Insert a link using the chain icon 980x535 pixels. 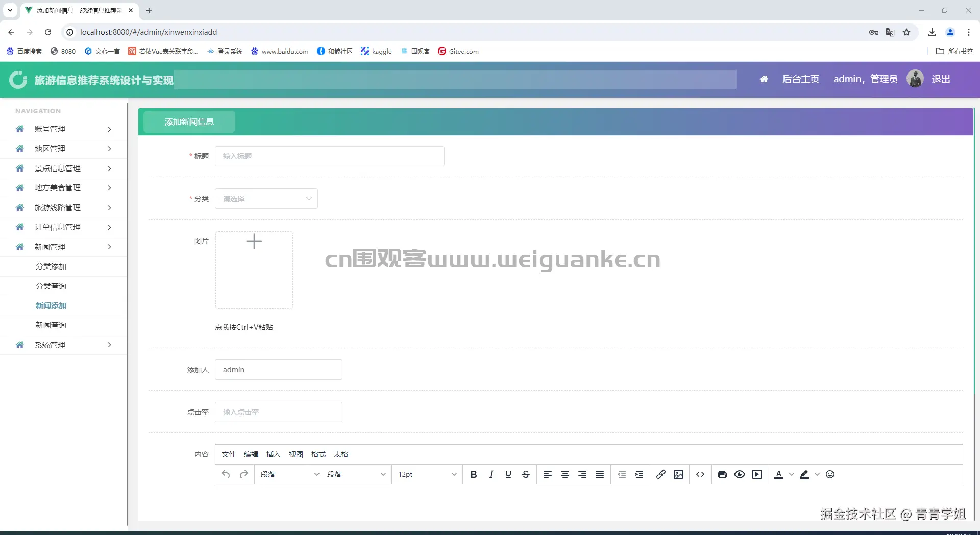click(661, 474)
